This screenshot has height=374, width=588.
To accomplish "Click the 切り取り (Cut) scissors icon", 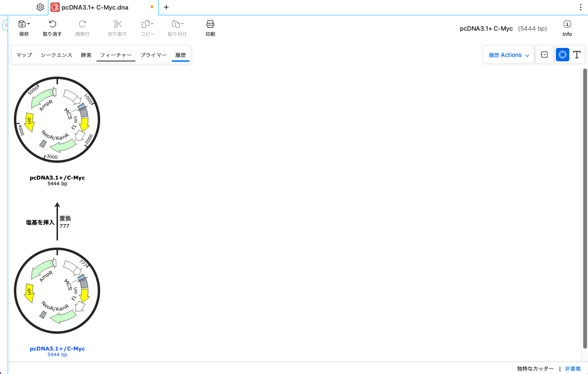I will tap(118, 24).
